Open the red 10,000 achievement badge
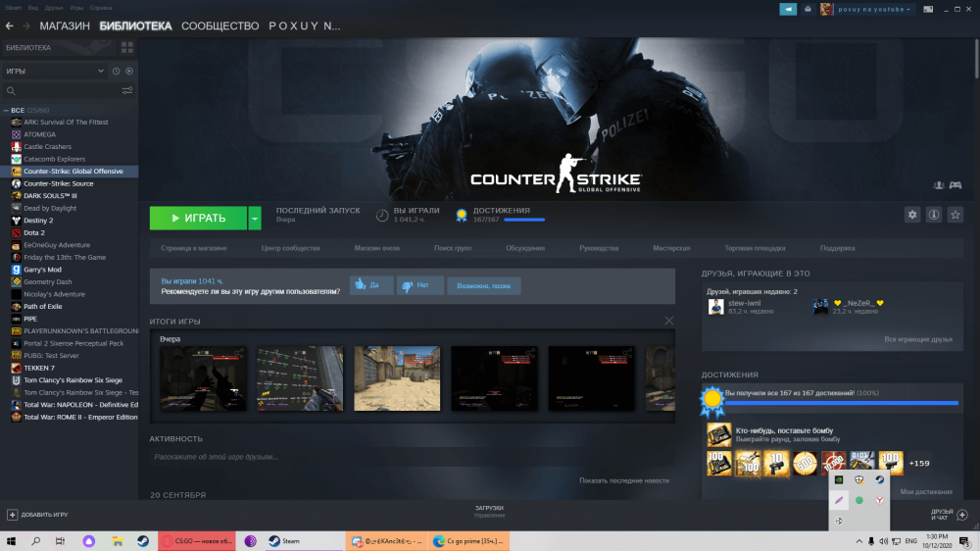The image size is (980, 551). point(833,464)
